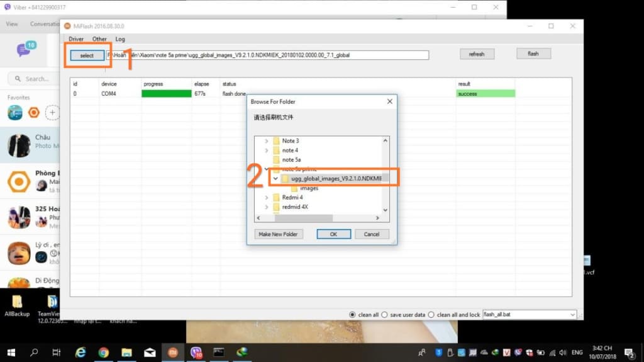Open File Explorer from the taskbar
Image resolution: width=644 pixels, height=362 pixels.
pos(126,353)
